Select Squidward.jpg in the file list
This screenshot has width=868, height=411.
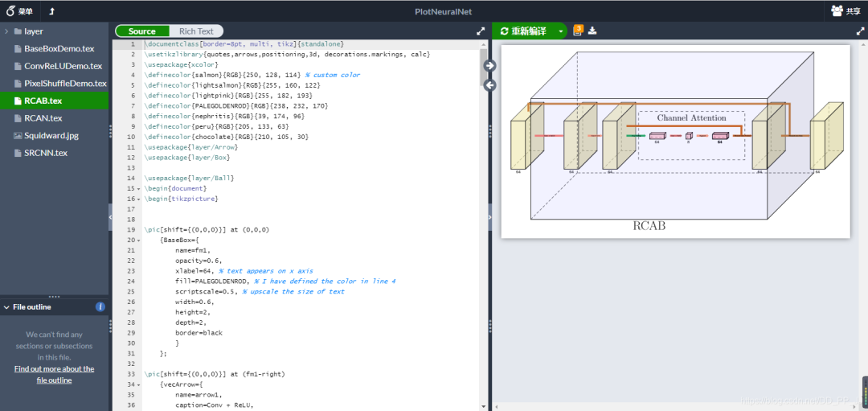pyautogui.click(x=51, y=135)
